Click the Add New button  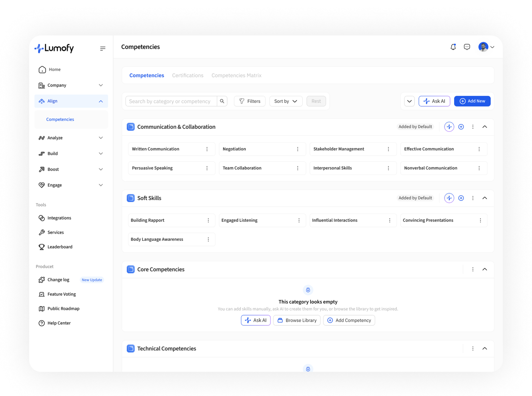(472, 101)
